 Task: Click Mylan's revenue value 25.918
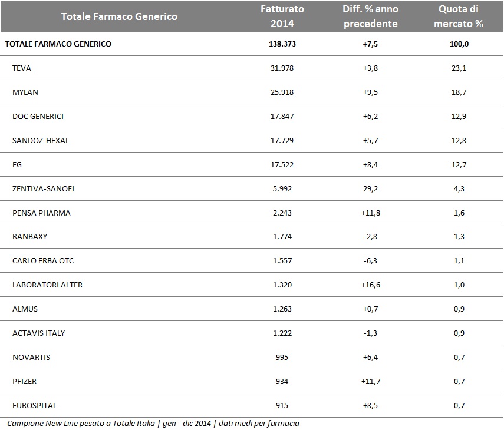pyautogui.click(x=282, y=92)
